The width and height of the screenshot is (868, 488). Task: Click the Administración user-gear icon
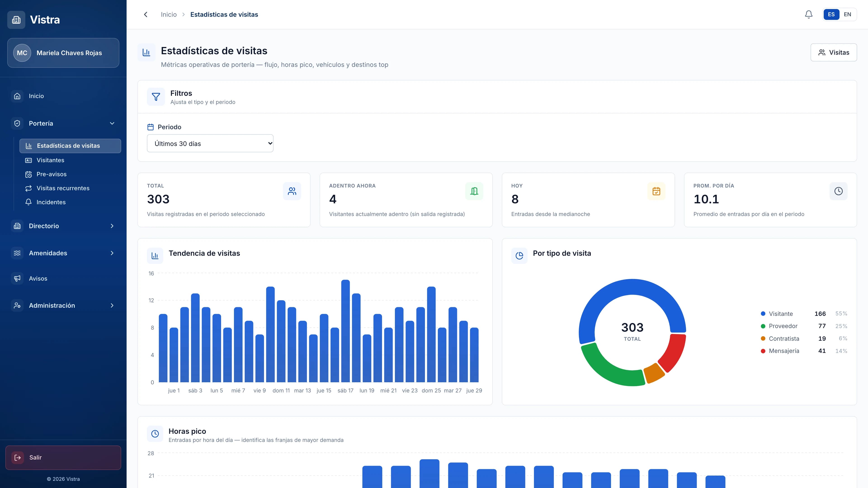pyautogui.click(x=17, y=305)
